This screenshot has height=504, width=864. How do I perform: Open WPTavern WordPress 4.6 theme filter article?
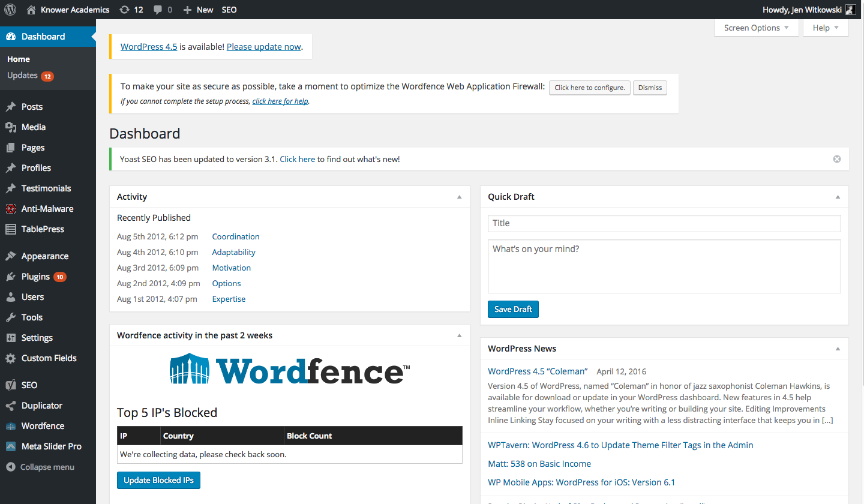pyautogui.click(x=620, y=445)
